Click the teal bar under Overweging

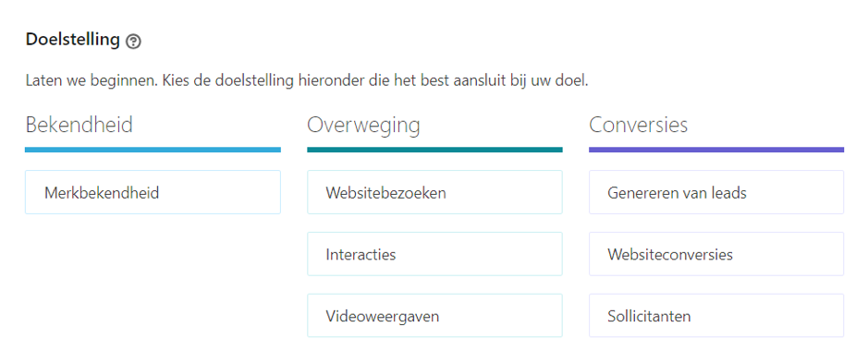434,150
